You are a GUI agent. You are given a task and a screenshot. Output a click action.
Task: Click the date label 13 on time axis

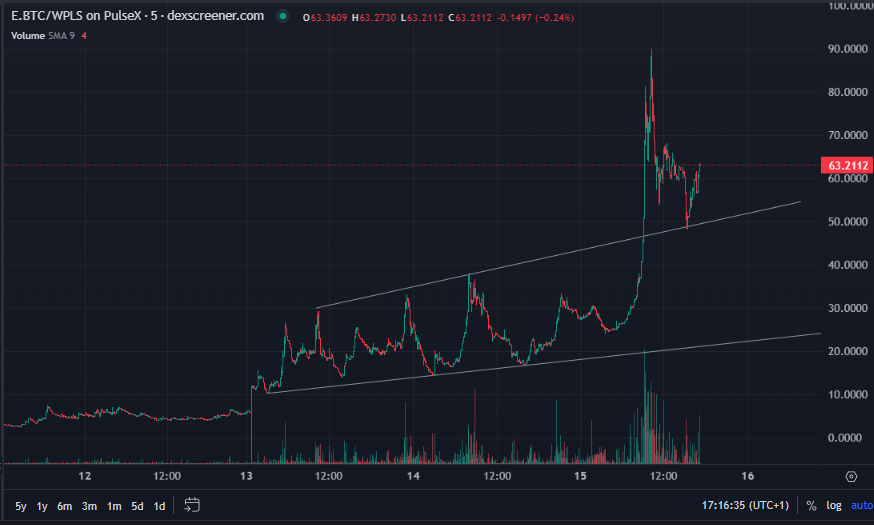246,476
